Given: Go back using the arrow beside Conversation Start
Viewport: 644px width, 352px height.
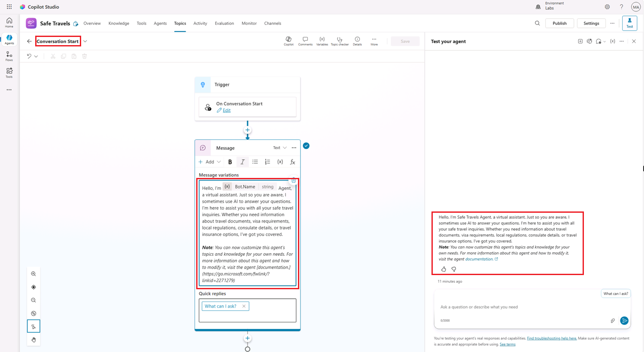Looking at the screenshot, I should (29, 41).
